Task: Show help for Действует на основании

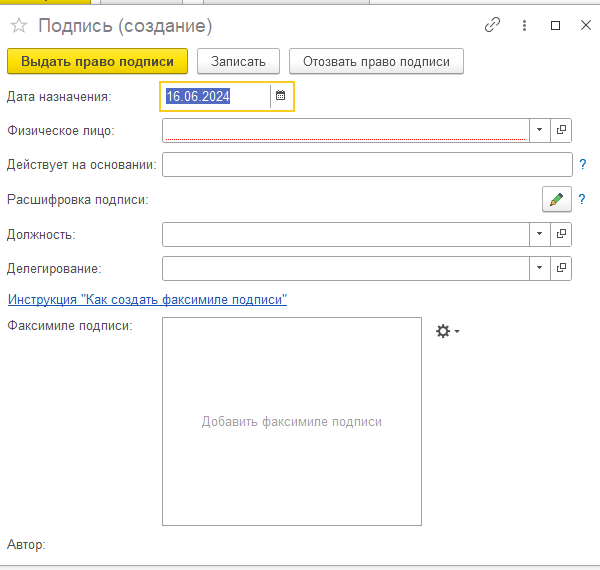Action: [x=582, y=164]
